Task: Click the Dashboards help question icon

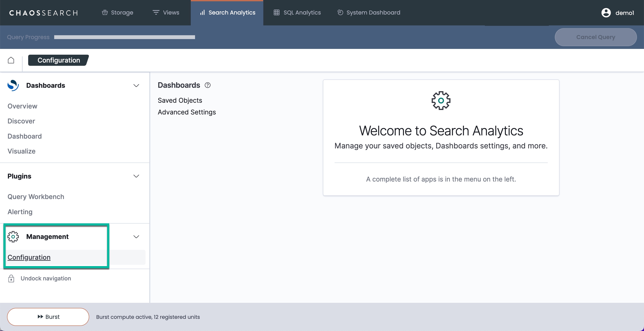Action: tap(207, 85)
